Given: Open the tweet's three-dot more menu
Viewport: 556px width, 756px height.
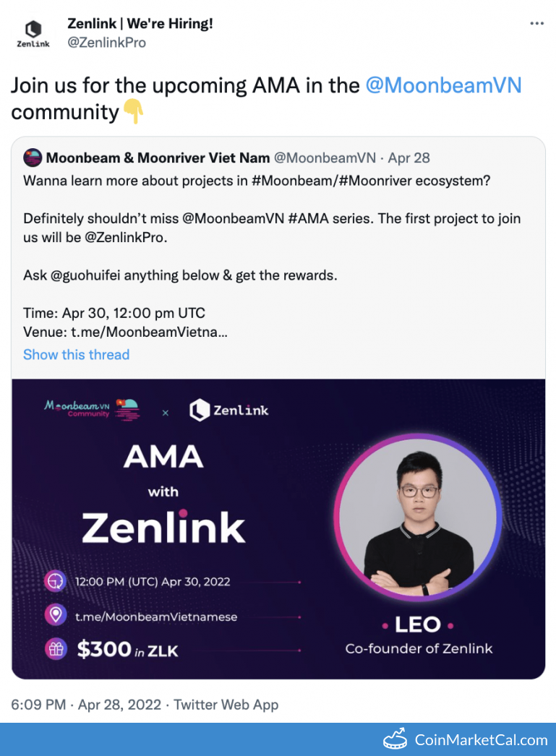Looking at the screenshot, I should (x=536, y=23).
